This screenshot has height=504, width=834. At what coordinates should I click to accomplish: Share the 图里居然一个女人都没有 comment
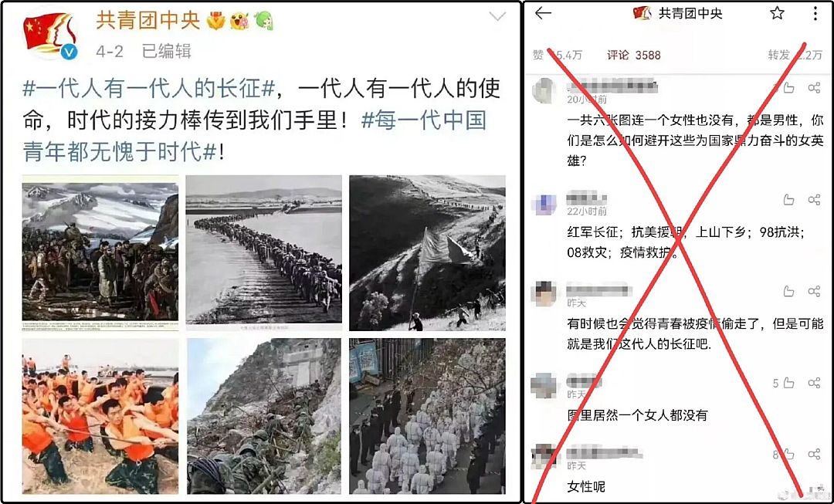point(815,383)
